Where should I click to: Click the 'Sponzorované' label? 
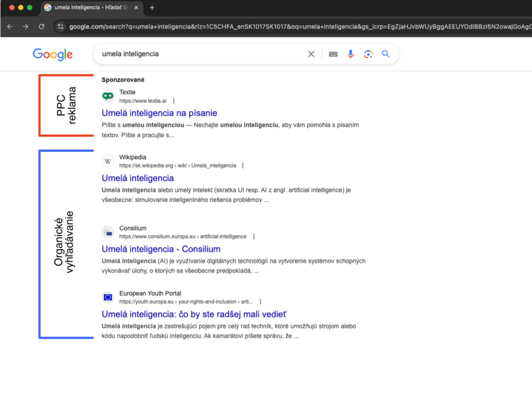pyautogui.click(x=123, y=80)
